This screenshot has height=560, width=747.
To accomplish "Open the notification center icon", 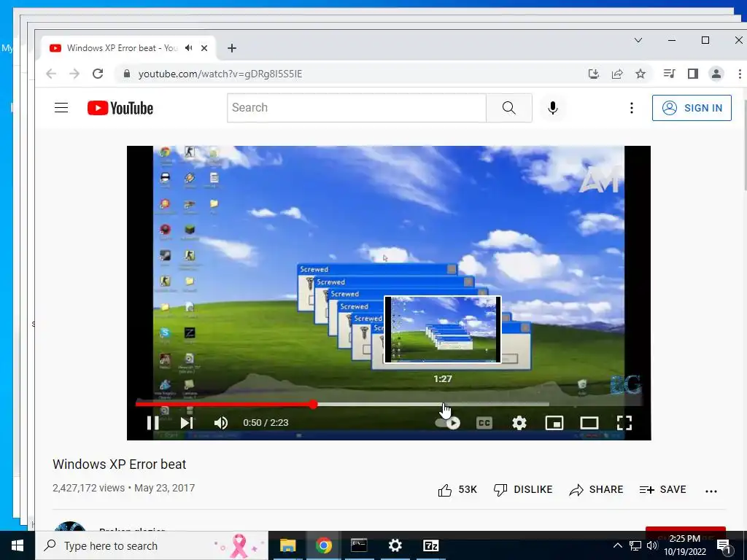I will pyautogui.click(x=724, y=546).
